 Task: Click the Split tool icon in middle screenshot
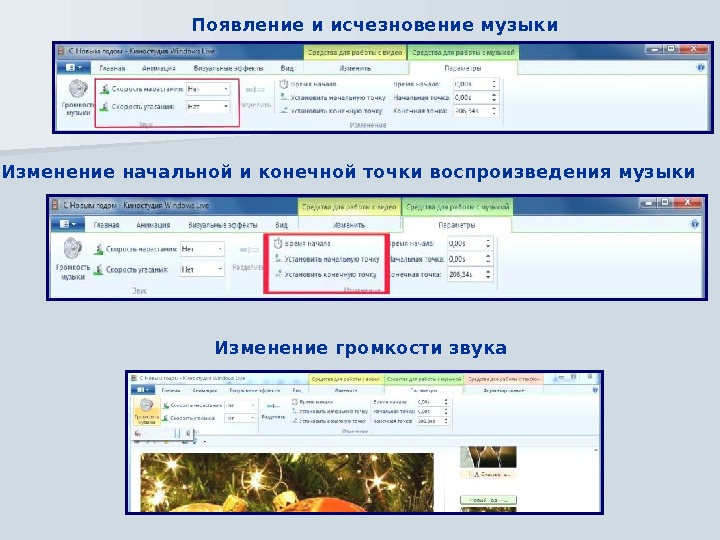pyautogui.click(x=249, y=250)
